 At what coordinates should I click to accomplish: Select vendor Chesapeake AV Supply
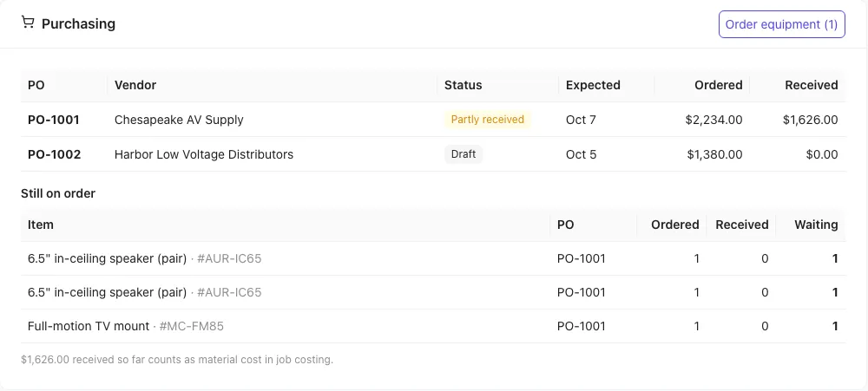(x=179, y=120)
